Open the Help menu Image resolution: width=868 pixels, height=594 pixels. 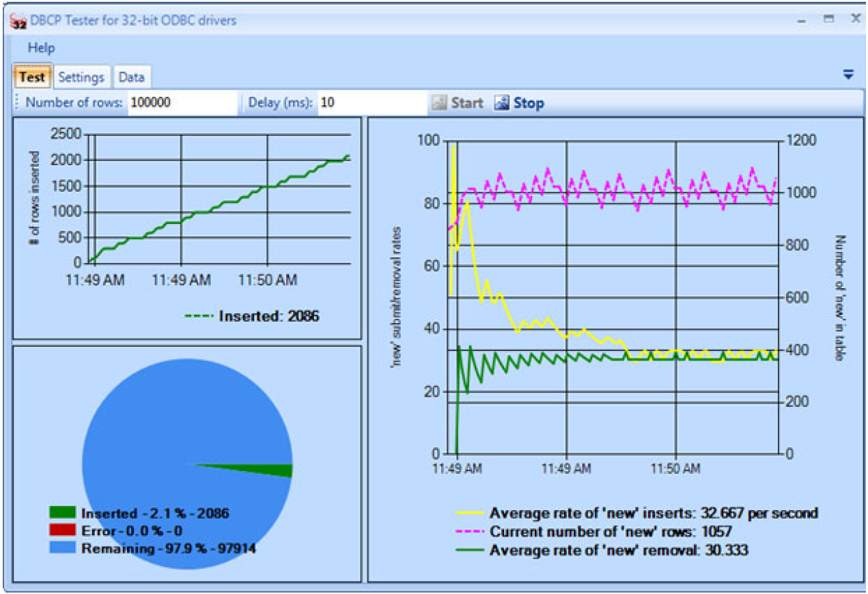click(x=41, y=48)
